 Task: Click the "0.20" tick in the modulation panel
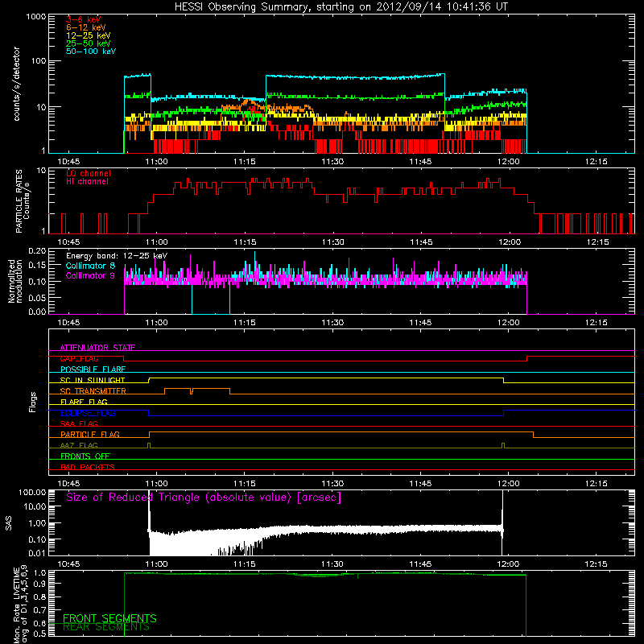point(37,251)
